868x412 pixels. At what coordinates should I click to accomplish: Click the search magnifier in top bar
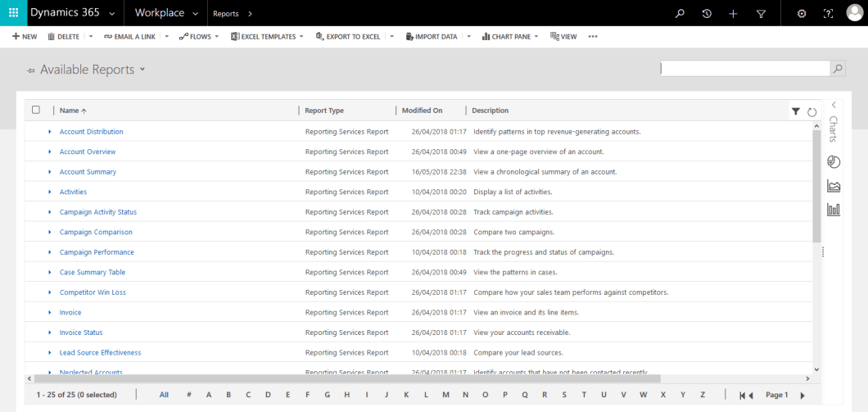click(680, 14)
